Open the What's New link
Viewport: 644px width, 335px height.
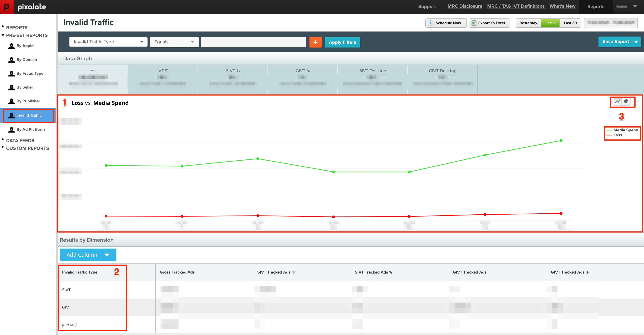click(562, 6)
